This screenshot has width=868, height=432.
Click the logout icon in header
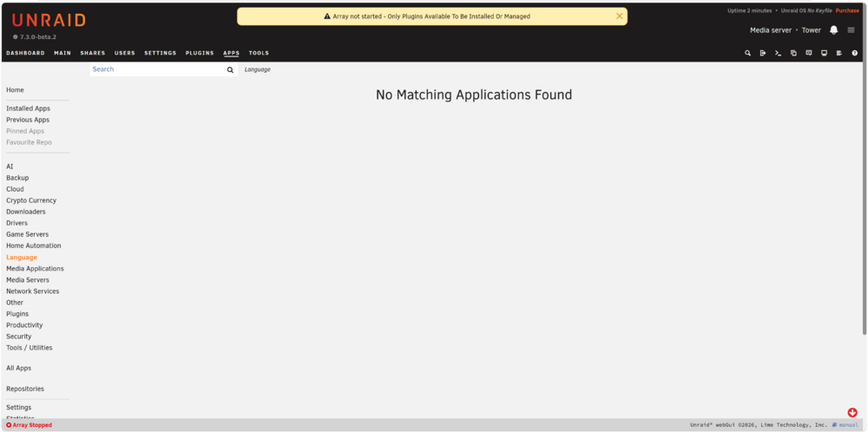[x=763, y=53]
